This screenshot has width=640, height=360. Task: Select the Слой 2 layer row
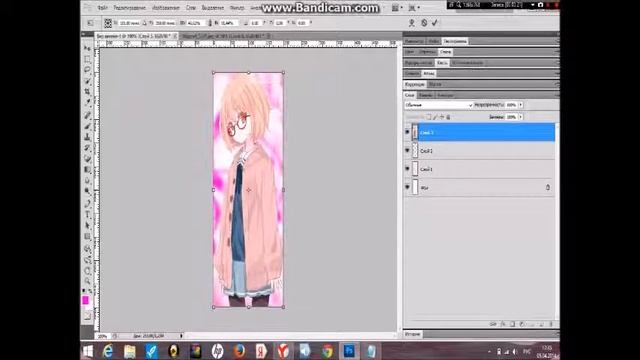pos(480,151)
